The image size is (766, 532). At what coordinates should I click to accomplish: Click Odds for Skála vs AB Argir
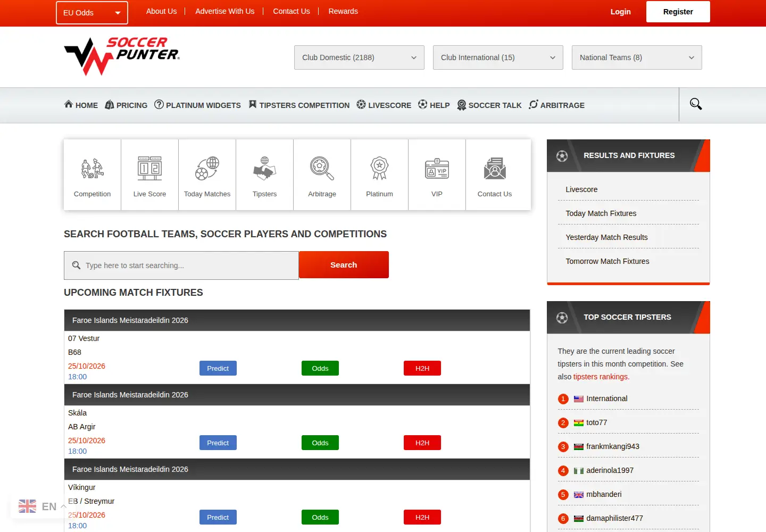320,443
